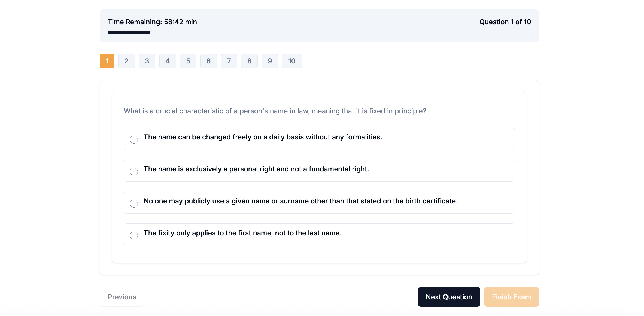Click the Question 1 of 10 label
Image resolution: width=644 pixels, height=316 pixels.
(x=505, y=22)
